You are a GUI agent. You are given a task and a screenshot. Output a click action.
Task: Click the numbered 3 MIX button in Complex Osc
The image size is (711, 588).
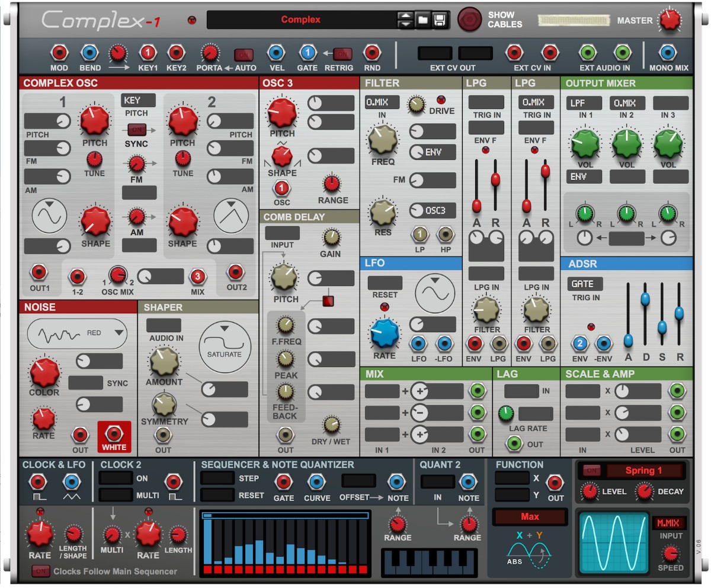(198, 276)
